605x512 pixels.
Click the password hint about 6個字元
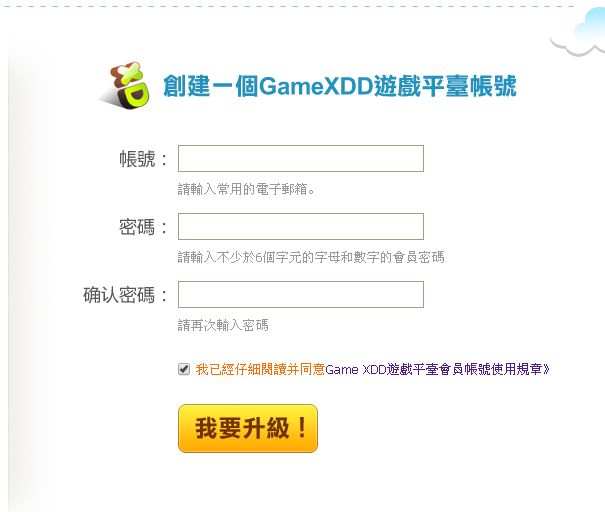coord(311,257)
